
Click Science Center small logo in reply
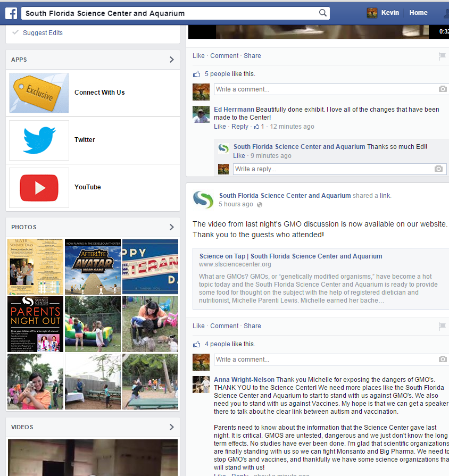(x=223, y=148)
